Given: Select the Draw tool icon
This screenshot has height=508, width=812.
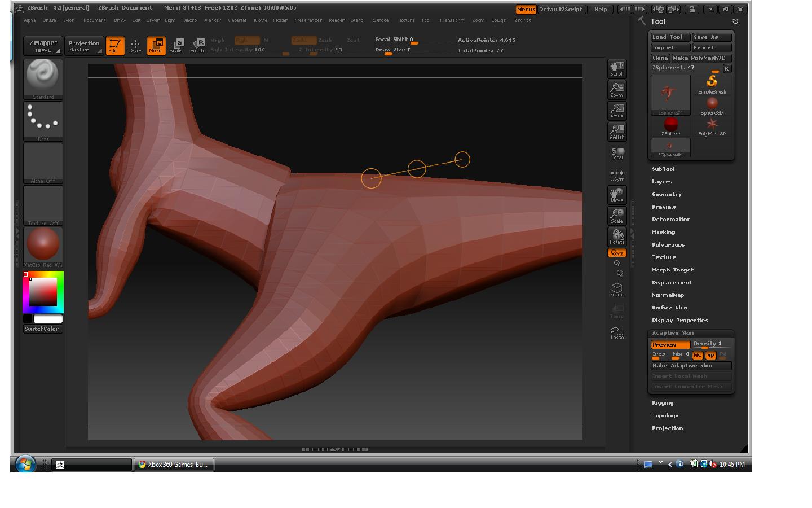Looking at the screenshot, I should [x=135, y=45].
